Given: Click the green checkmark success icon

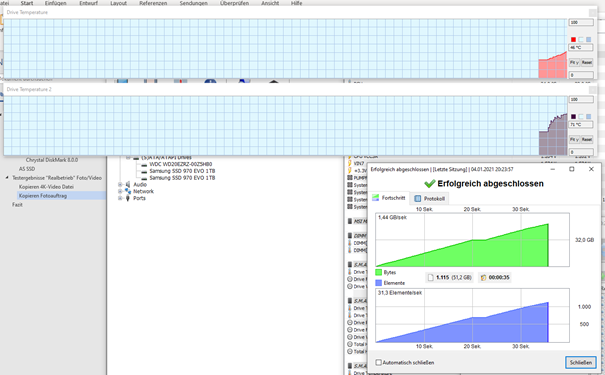Looking at the screenshot, I should tap(429, 184).
